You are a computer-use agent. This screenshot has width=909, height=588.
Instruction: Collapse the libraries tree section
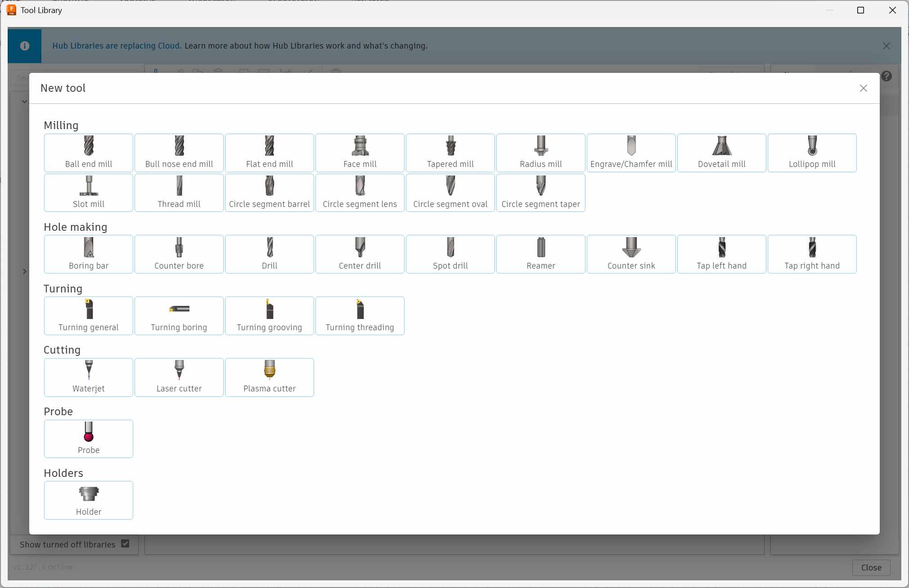tap(24, 101)
